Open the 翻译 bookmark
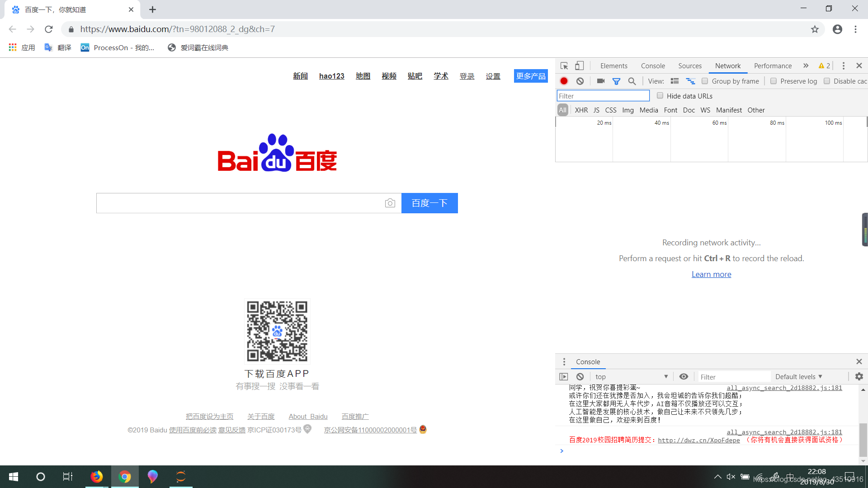The image size is (868, 488). tap(58, 48)
